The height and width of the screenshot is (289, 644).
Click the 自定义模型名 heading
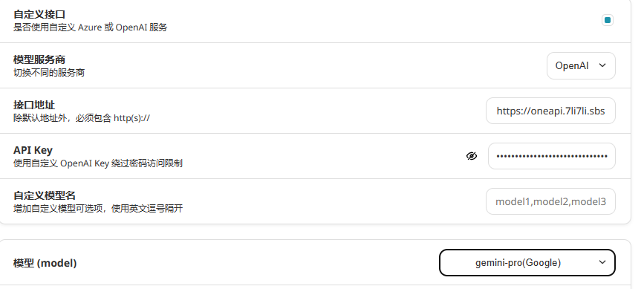tap(45, 195)
